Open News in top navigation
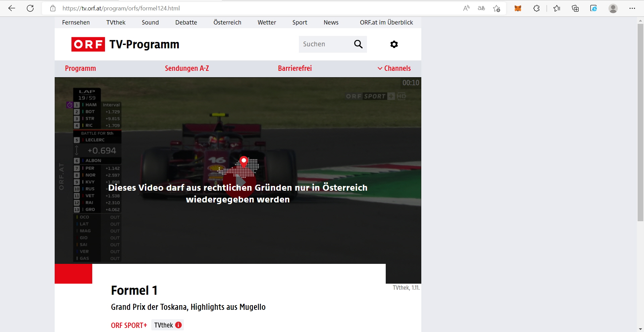Viewport: 644px width, 332px height. point(331,22)
